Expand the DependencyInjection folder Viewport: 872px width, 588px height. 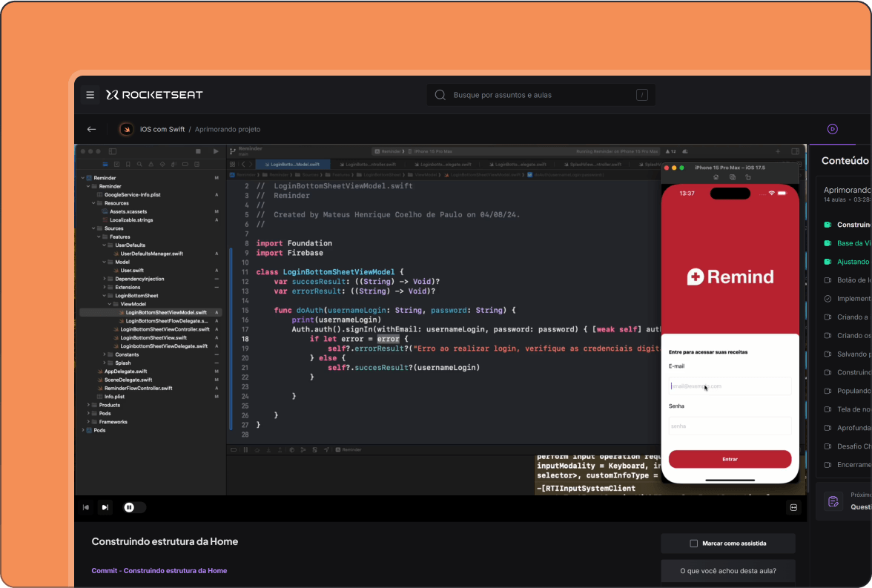[105, 279]
